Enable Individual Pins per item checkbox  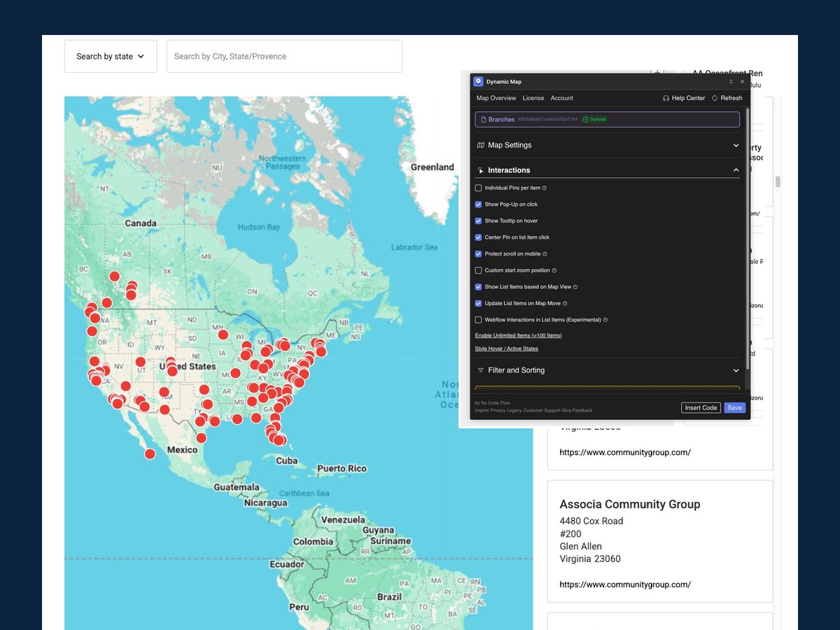pyautogui.click(x=479, y=188)
